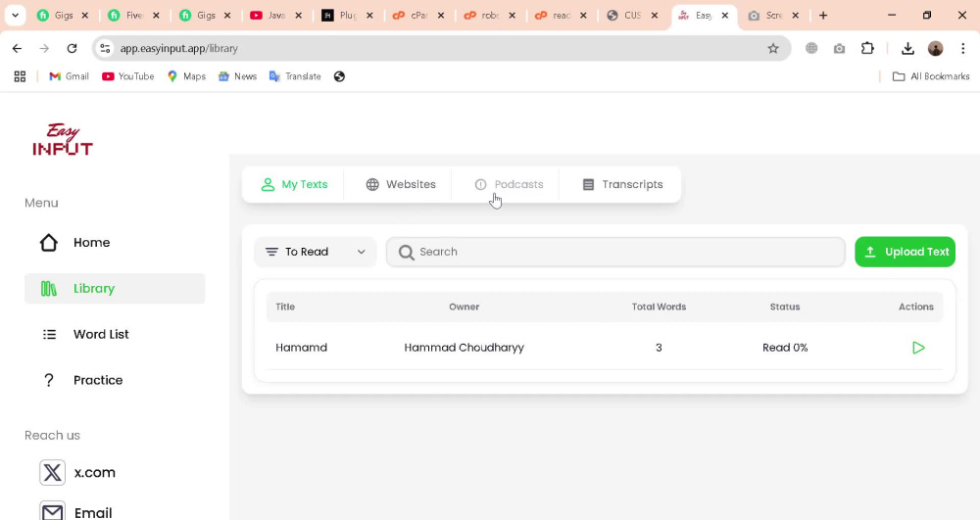Viewport: 980px width, 520px height.
Task: Click the Hamamd title cell
Action: click(x=301, y=347)
